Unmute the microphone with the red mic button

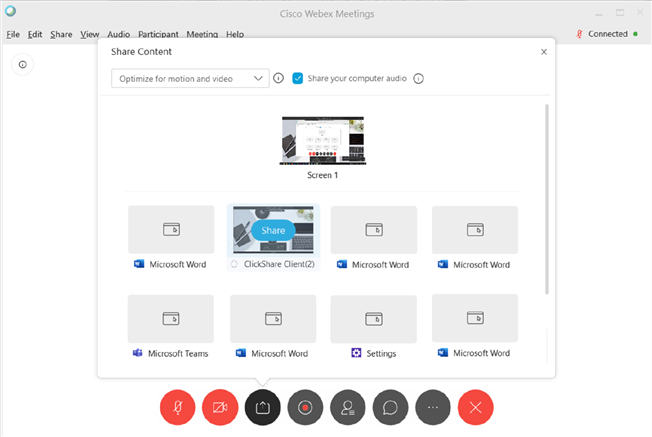pos(176,407)
